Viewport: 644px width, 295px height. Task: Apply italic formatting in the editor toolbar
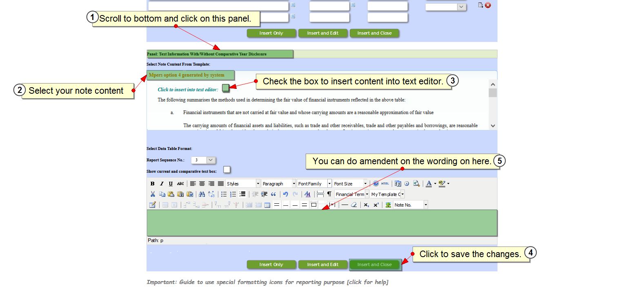pos(162,184)
